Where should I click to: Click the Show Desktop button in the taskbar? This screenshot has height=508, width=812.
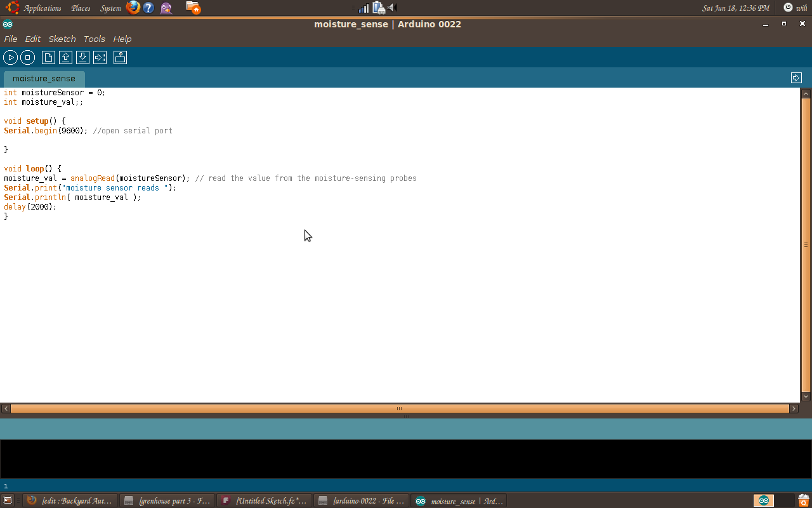click(8, 500)
